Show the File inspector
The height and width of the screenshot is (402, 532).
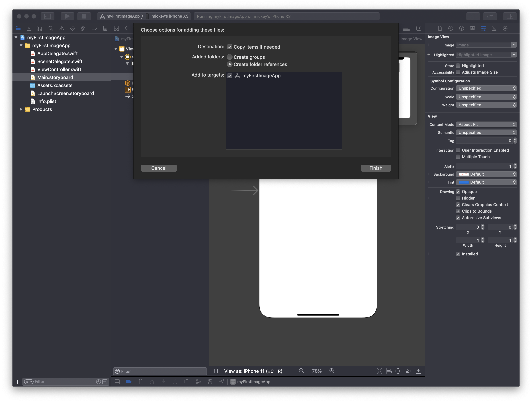click(440, 28)
